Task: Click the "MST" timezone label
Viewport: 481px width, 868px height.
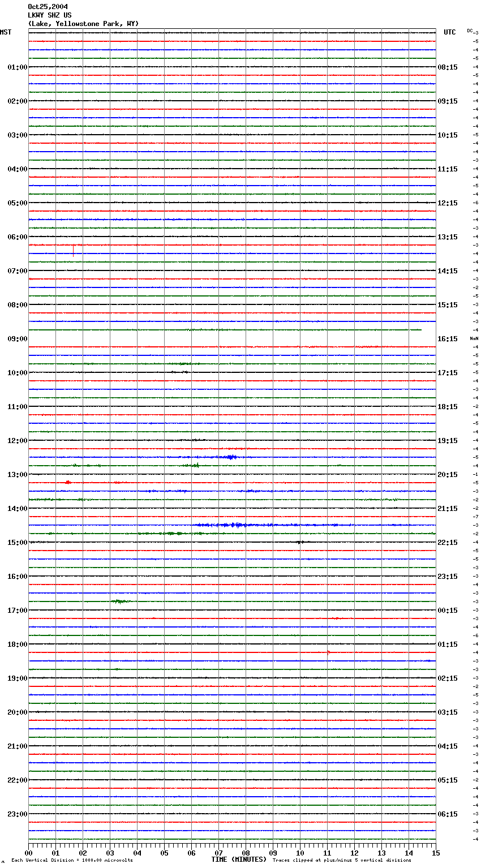Action: tap(6, 32)
